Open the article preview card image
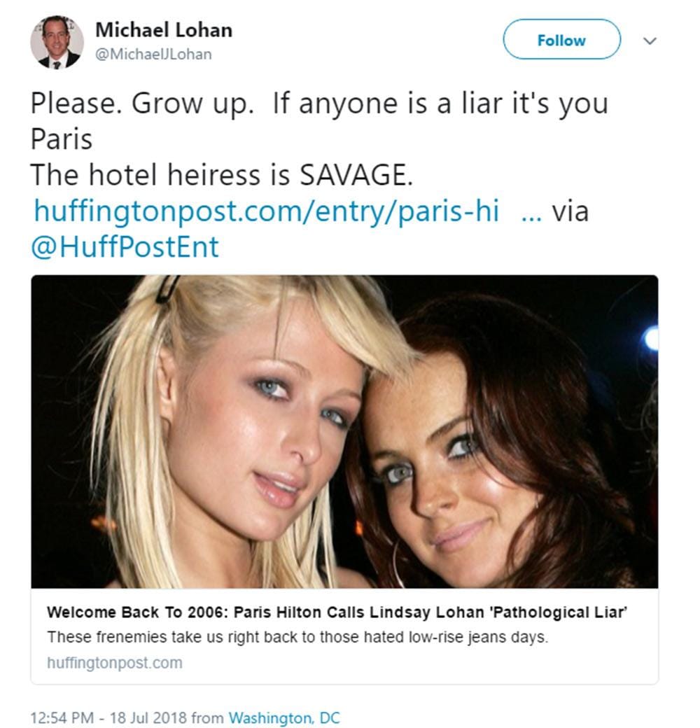Image resolution: width=700 pixels, height=728 pixels. coord(344,431)
